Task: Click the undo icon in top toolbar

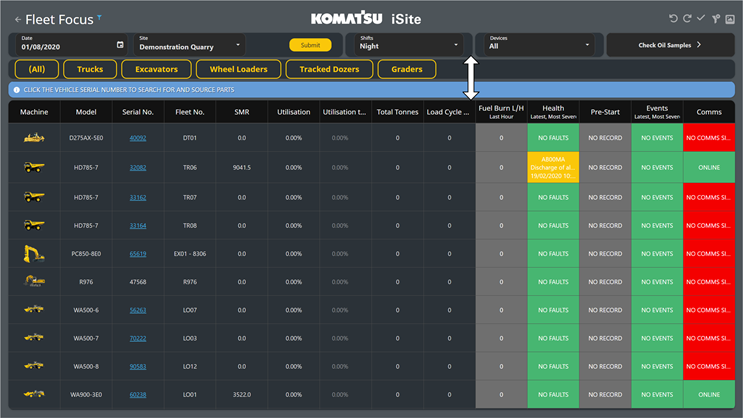Action: (673, 18)
